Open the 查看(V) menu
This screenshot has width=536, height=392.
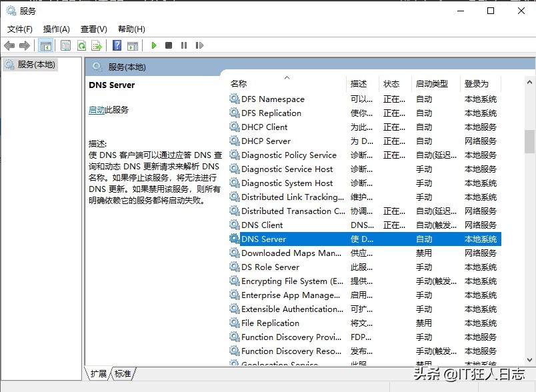pos(93,29)
